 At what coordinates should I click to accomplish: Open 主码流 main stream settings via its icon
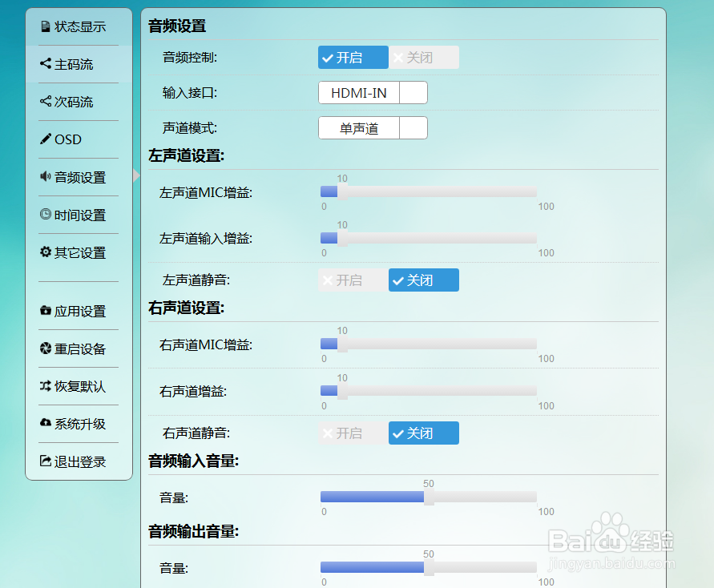46,64
